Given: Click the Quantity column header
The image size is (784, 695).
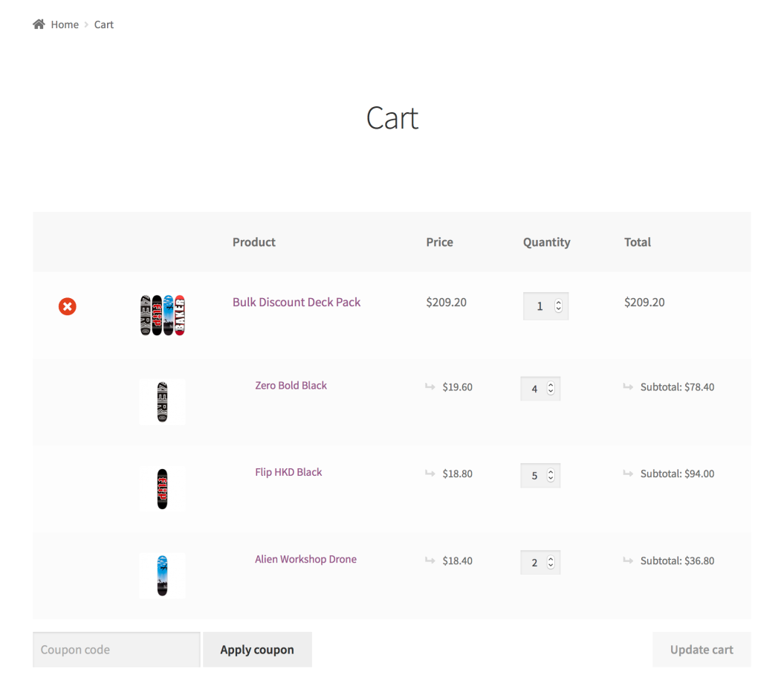Looking at the screenshot, I should 546,242.
